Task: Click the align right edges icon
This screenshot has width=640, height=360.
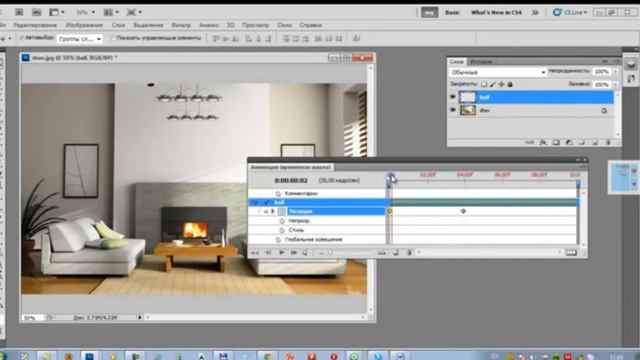Action: click(268, 38)
